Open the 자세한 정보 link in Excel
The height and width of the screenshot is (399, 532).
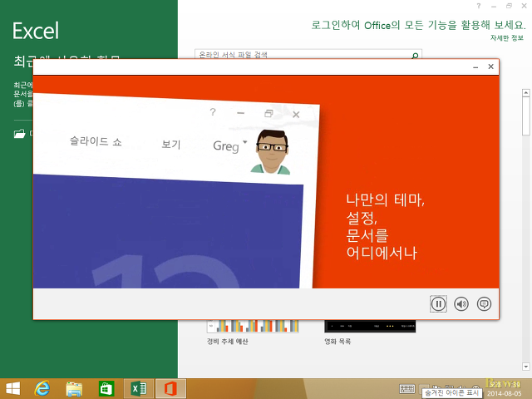(x=507, y=38)
